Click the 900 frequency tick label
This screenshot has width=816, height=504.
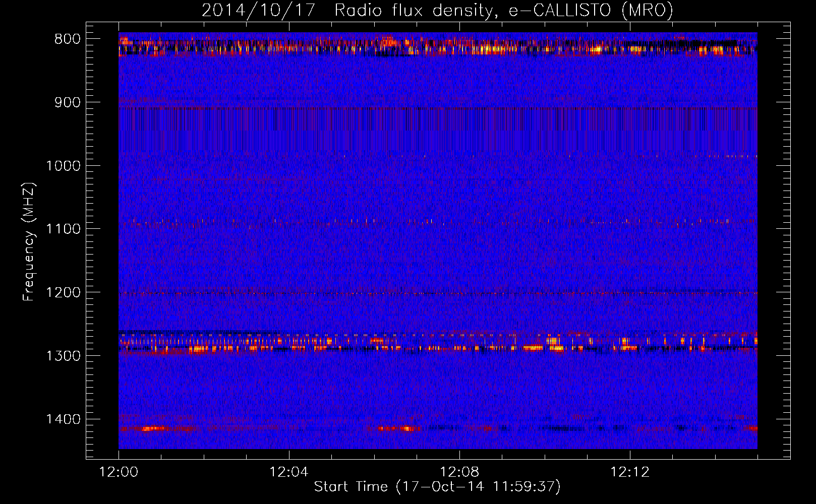tap(68, 102)
